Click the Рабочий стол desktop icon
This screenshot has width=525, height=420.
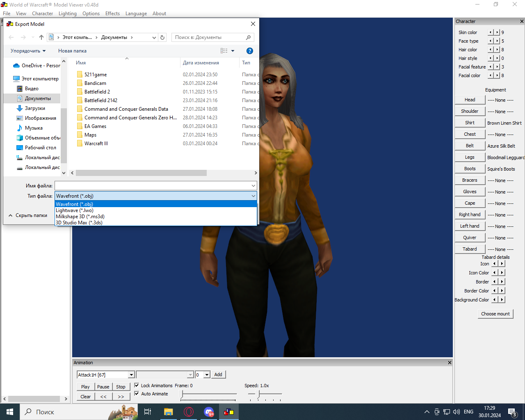tap(20, 148)
